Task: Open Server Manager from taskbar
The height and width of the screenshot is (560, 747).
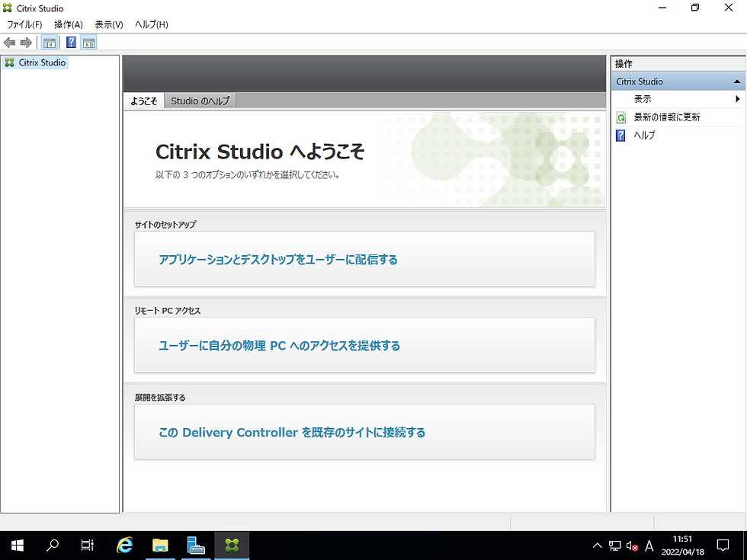Action: click(x=196, y=546)
